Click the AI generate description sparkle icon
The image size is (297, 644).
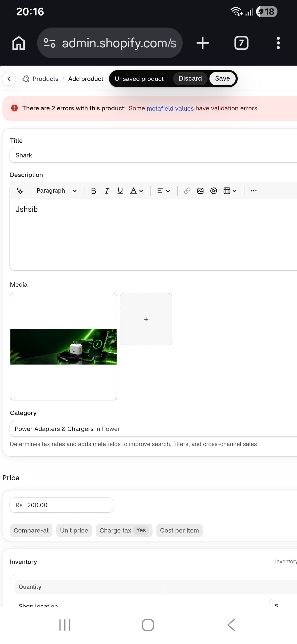coord(20,191)
